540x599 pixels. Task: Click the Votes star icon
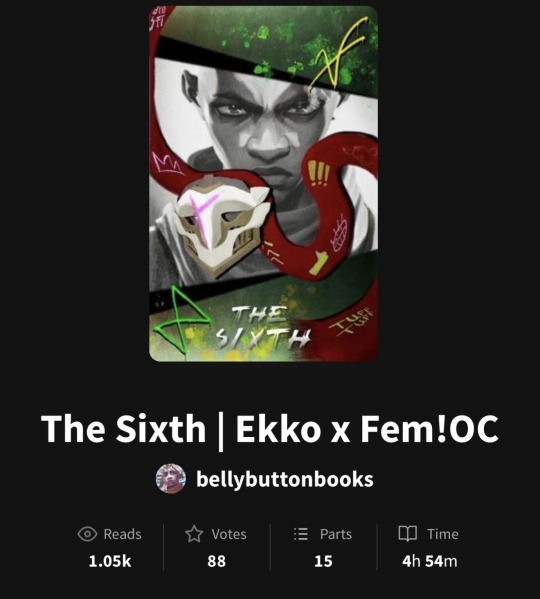click(194, 534)
